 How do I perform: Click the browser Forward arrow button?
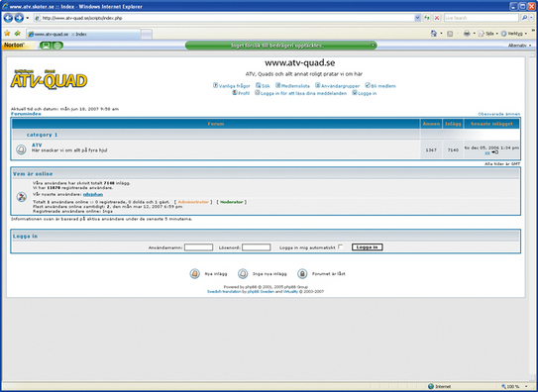(19, 18)
